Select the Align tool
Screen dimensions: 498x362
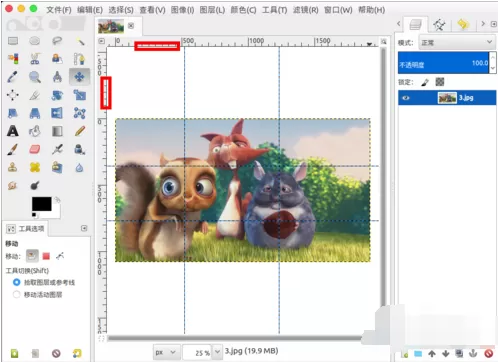pos(13,95)
